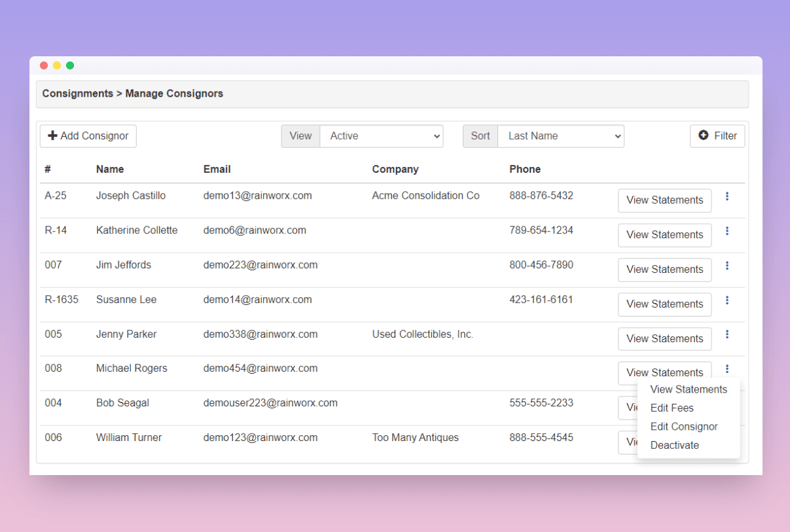The height and width of the screenshot is (532, 790).
Task: Click the Add Consignor button
Action: pyautogui.click(x=88, y=136)
